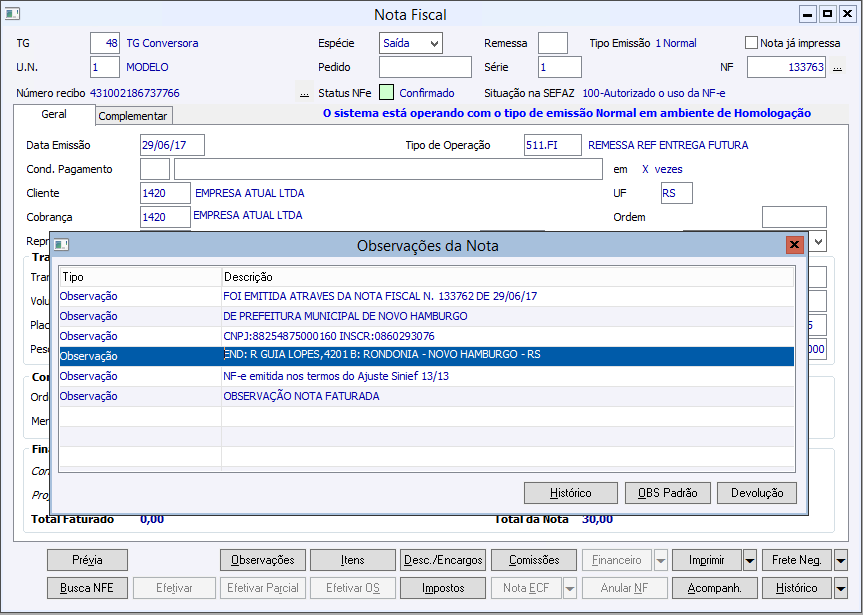The width and height of the screenshot is (863, 615).
Task: Click the bottom-row Histórico button
Action: point(797,588)
